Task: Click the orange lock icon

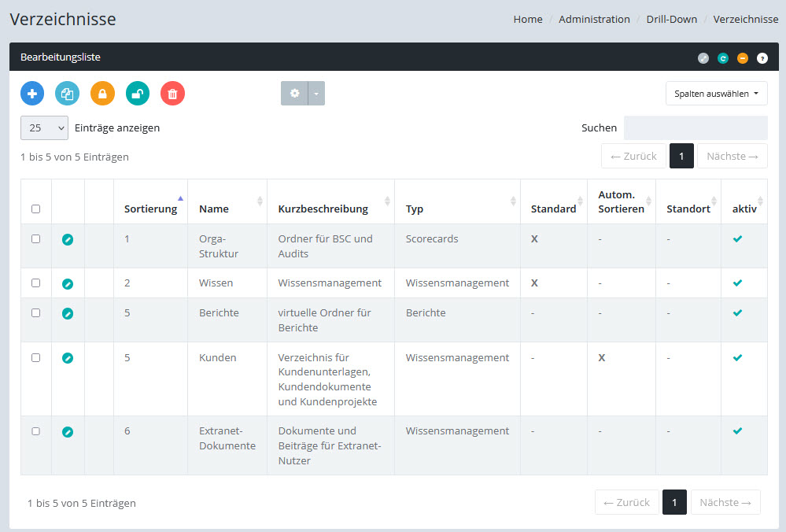Action: point(102,94)
